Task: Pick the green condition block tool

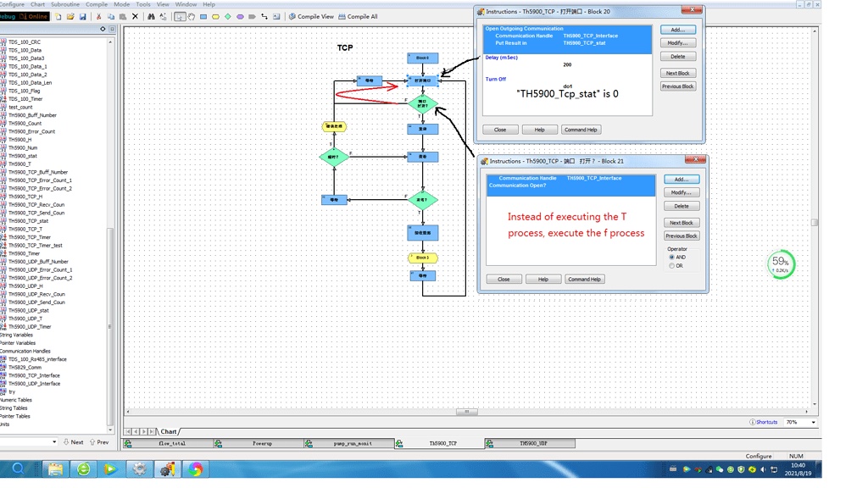Action: [228, 16]
